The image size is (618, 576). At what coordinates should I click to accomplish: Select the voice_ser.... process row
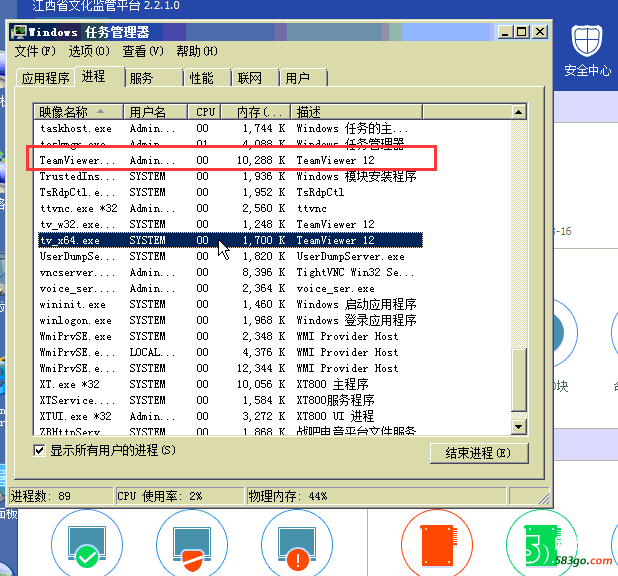[x=230, y=289]
